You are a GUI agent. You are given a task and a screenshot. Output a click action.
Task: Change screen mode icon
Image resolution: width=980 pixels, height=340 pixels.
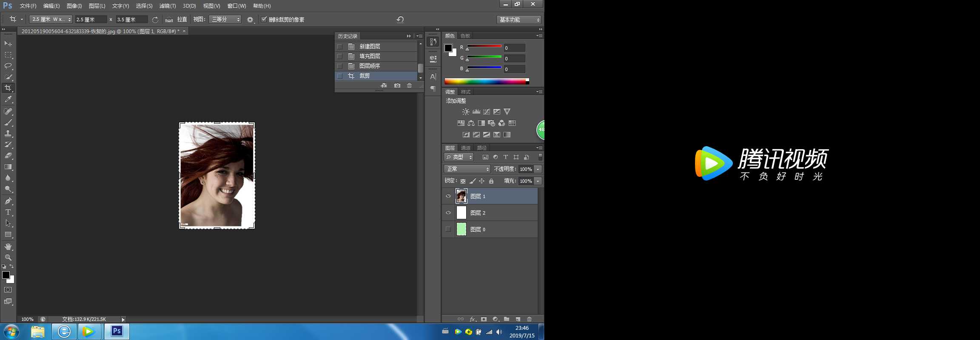click(8, 301)
